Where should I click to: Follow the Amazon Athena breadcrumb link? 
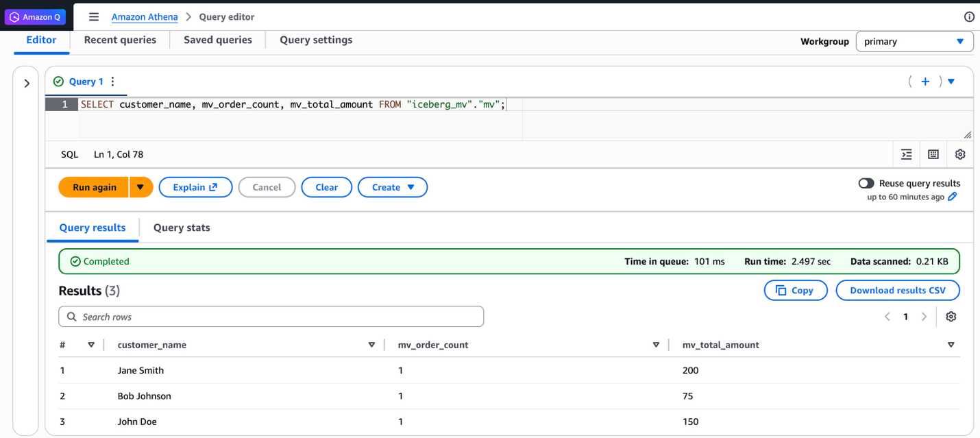click(x=145, y=17)
